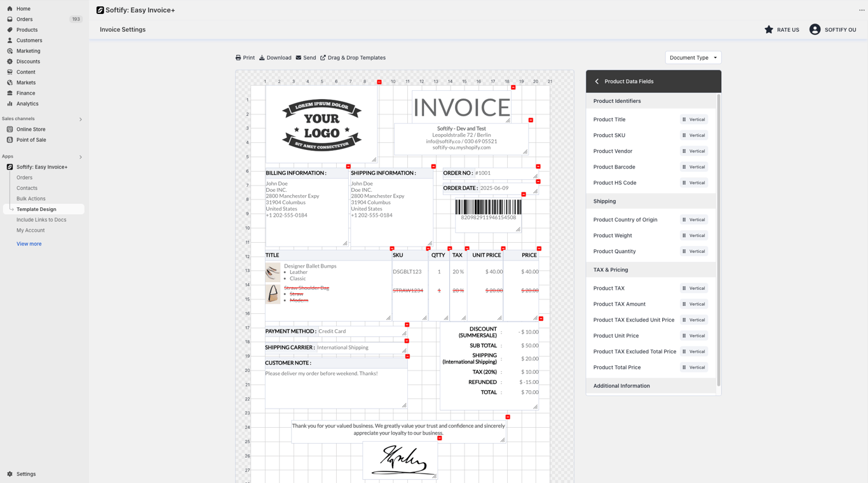Click the Rate Us star icon

point(769,29)
